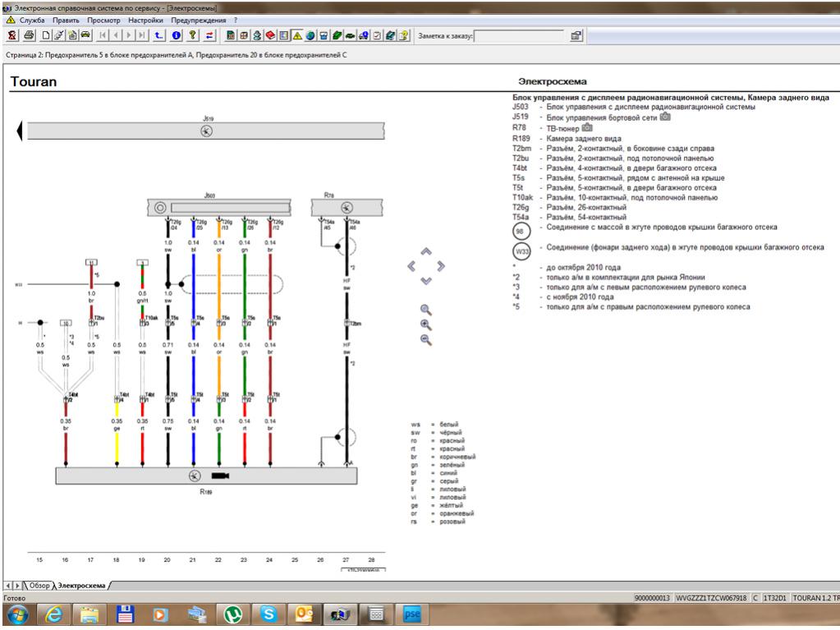This screenshot has height=630, width=840.
Task: Open the Править menu
Action: 66,21
